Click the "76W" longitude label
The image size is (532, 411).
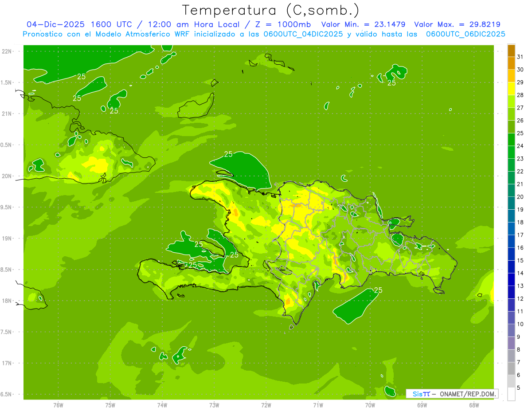click(x=58, y=405)
